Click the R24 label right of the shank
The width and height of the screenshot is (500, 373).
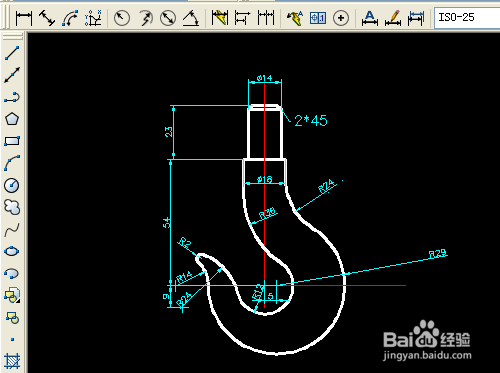tap(326, 186)
